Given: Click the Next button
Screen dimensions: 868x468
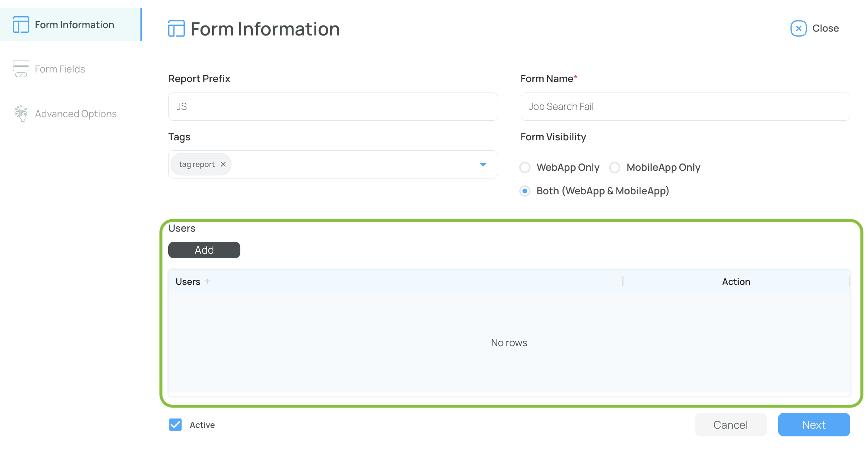Looking at the screenshot, I should [814, 425].
